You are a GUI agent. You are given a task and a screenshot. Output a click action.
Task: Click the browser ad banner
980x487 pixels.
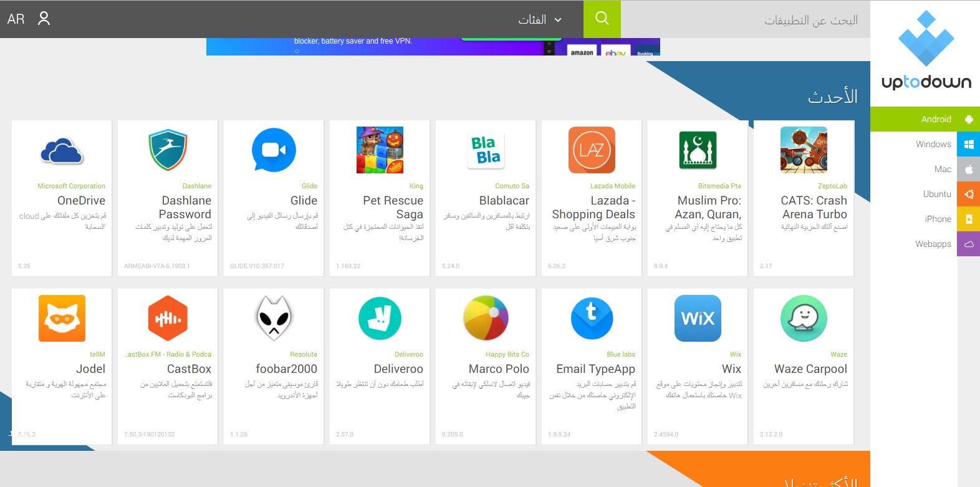[433, 47]
